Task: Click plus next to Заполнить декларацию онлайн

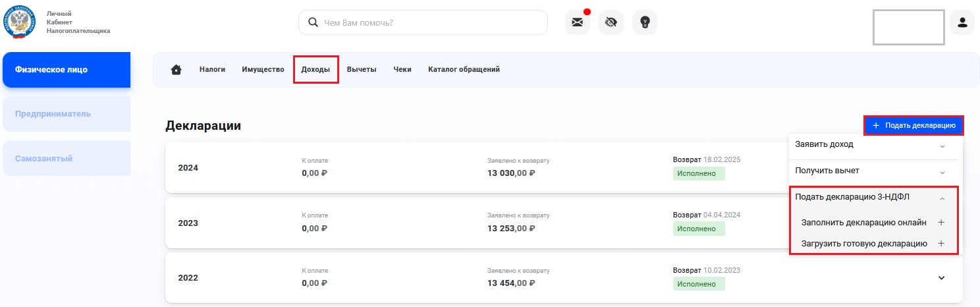Action: 941,223
